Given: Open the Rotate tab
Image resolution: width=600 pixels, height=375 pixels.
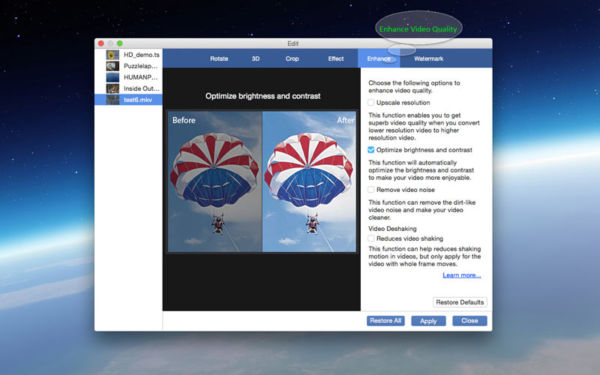Looking at the screenshot, I should 219,59.
